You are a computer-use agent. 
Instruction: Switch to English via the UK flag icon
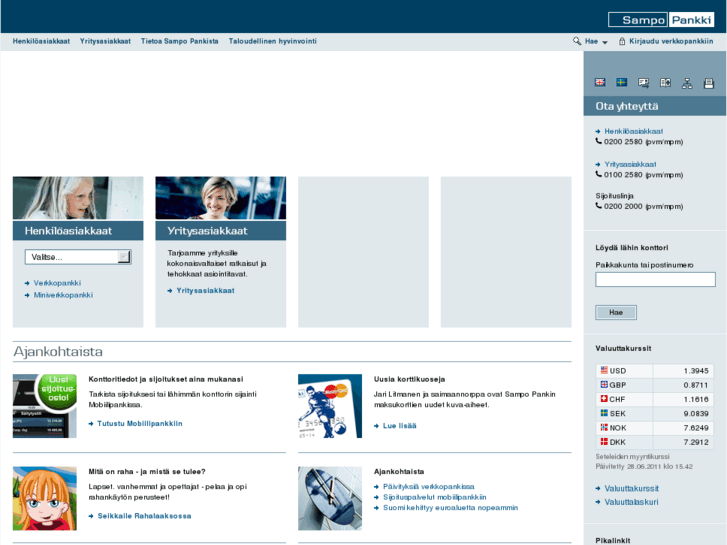(x=600, y=83)
